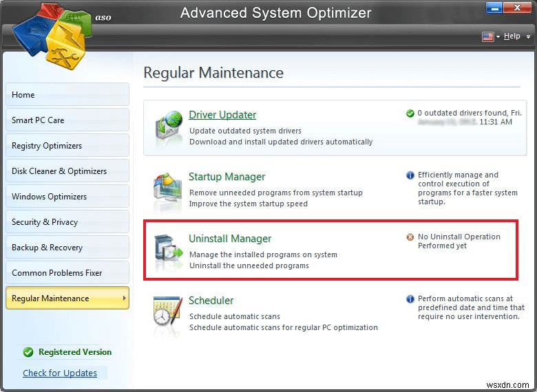Select Common Problems Fixer
The height and width of the screenshot is (392, 537).
coord(67,272)
